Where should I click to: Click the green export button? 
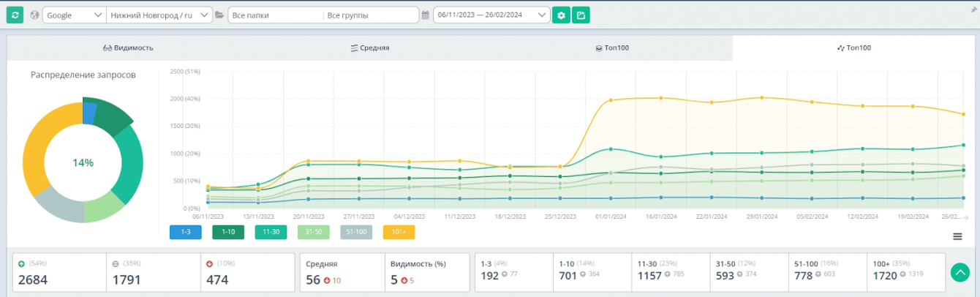(581, 15)
